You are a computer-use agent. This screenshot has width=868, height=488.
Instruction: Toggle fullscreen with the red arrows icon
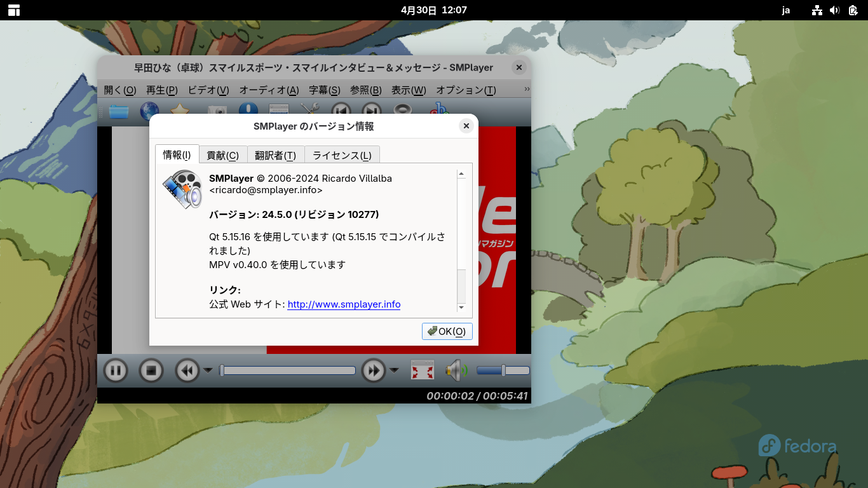(x=423, y=370)
